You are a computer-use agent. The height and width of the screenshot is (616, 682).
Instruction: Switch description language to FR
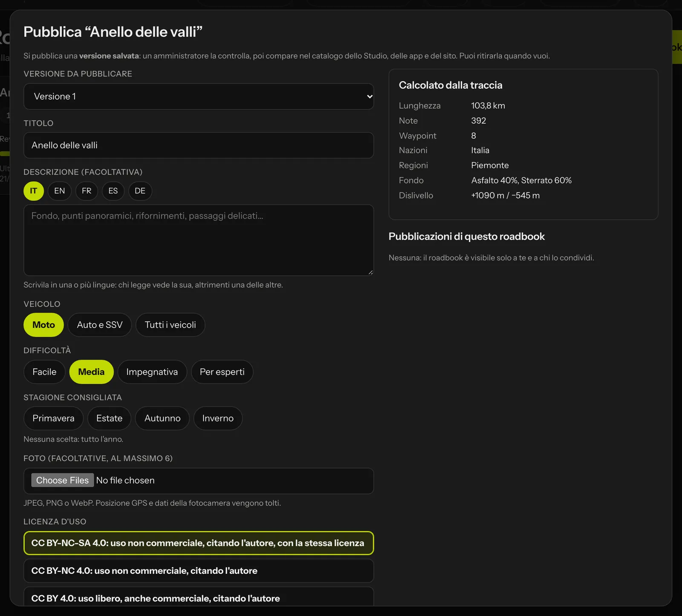[87, 191]
